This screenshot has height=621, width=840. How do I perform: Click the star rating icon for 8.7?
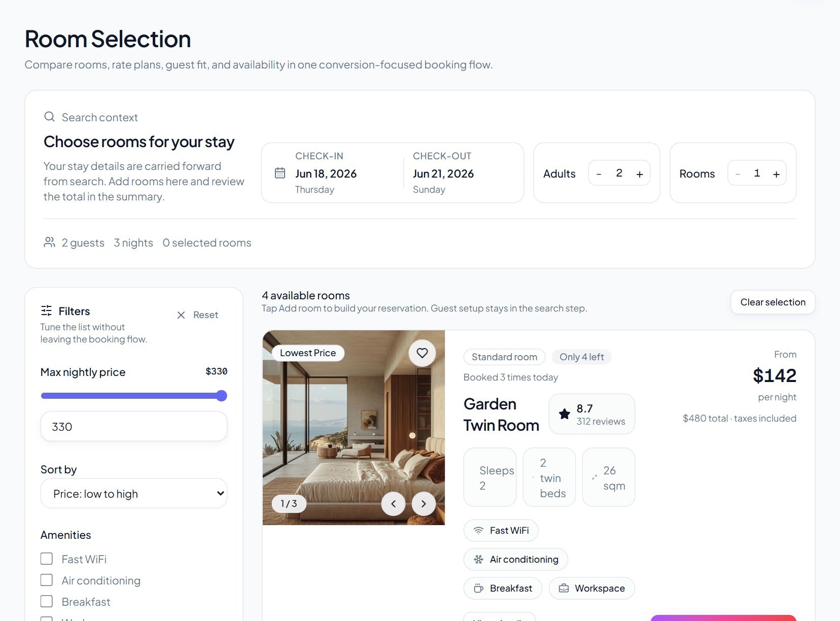coord(564,414)
